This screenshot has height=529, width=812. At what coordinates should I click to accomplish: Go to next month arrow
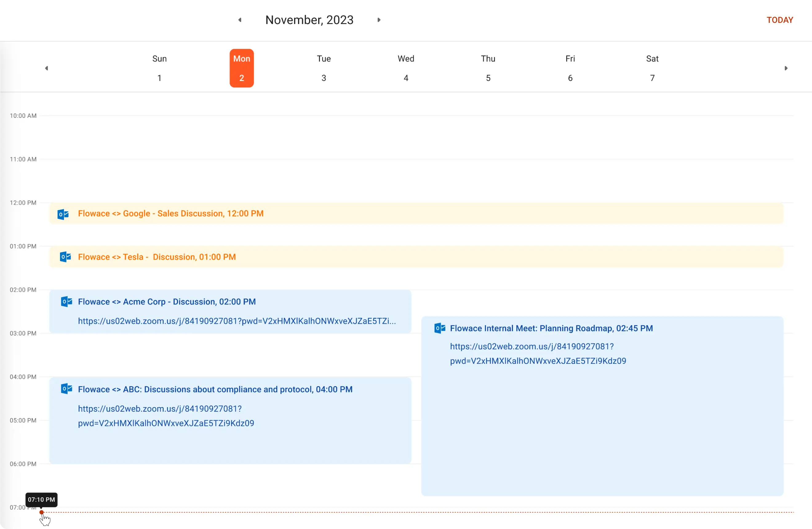coord(379,20)
